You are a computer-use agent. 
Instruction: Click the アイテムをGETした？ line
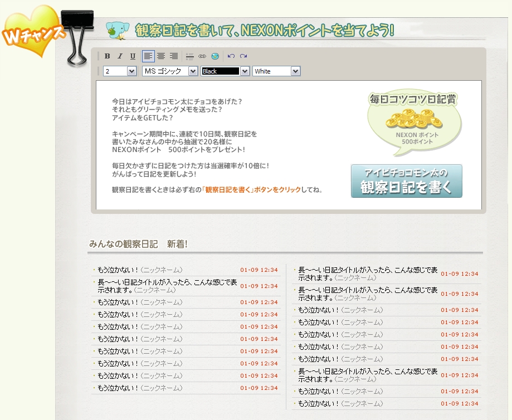(143, 118)
